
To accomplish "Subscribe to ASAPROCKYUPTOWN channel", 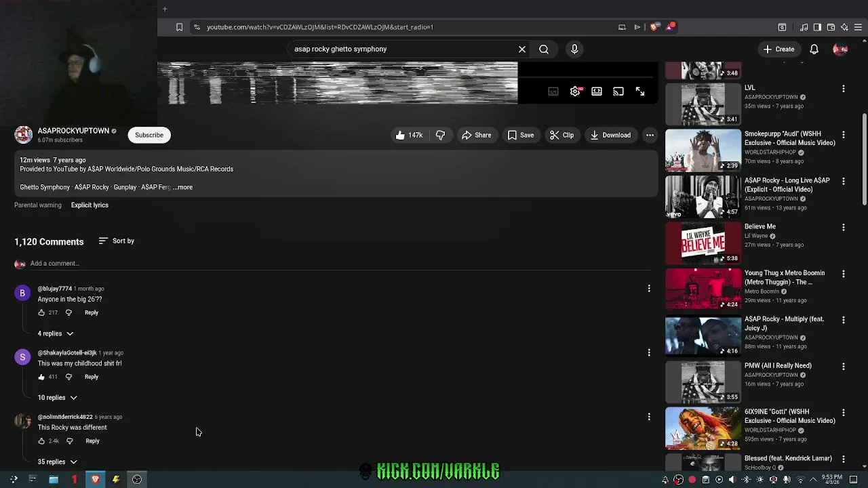I will (x=149, y=135).
